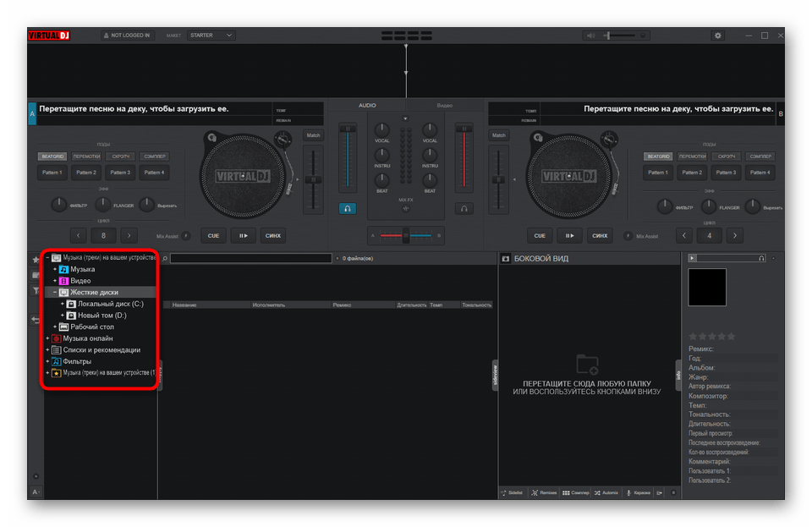Toggle СИНХ sync on left deck
The height and width of the screenshot is (527, 812).
click(x=272, y=236)
